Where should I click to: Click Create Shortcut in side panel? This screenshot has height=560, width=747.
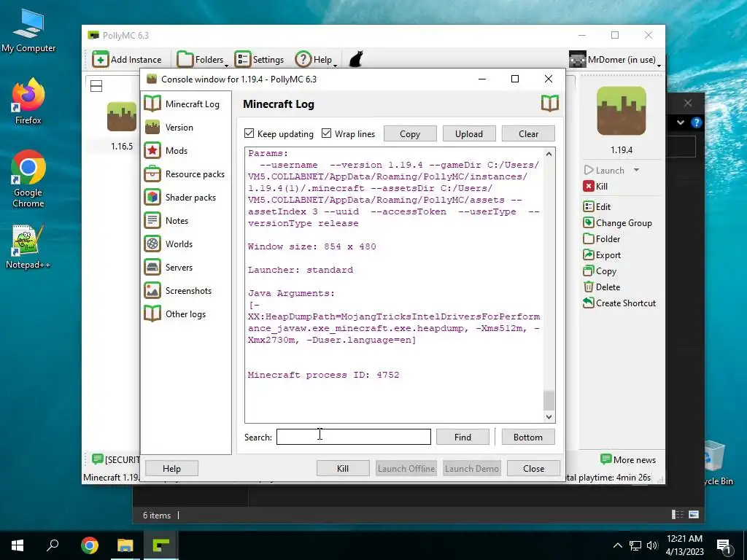[619, 303]
